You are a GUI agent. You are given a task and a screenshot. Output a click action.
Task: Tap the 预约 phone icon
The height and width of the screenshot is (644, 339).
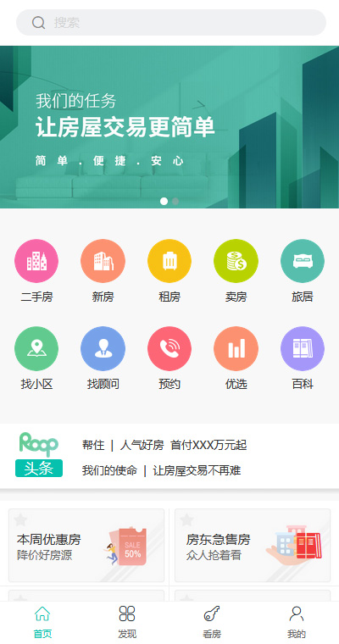point(169,348)
